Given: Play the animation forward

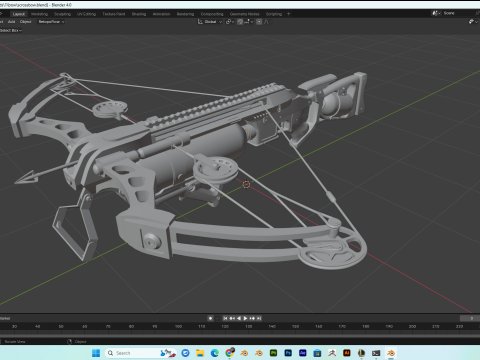Looking at the screenshot, I should pyautogui.click(x=245, y=318).
